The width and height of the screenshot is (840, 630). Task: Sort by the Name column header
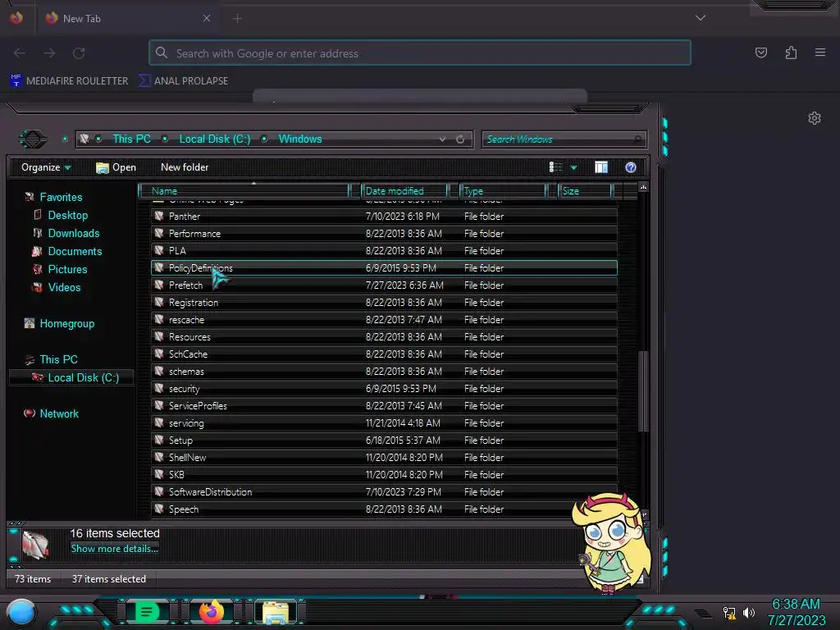(x=244, y=190)
